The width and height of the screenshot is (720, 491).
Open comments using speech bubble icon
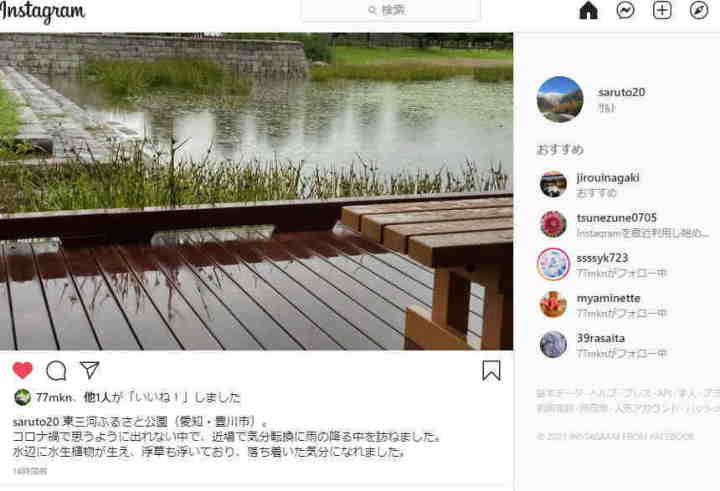(x=56, y=371)
